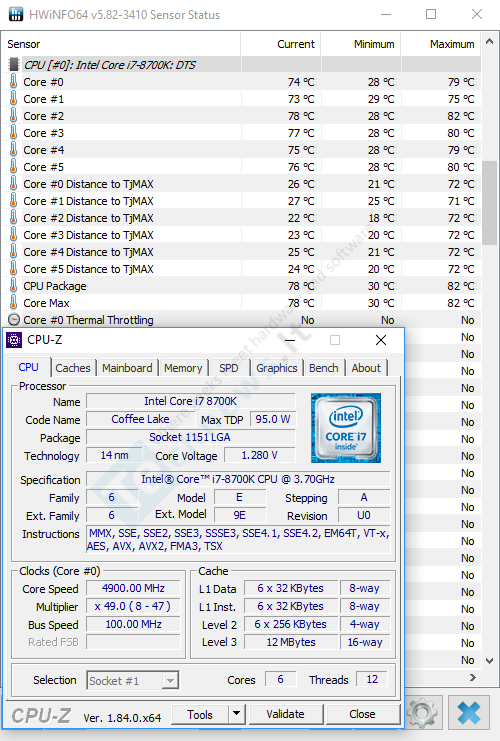The width and height of the screenshot is (500, 741).
Task: Click the Core #0 Thermal Throttling label
Action: click(88, 320)
